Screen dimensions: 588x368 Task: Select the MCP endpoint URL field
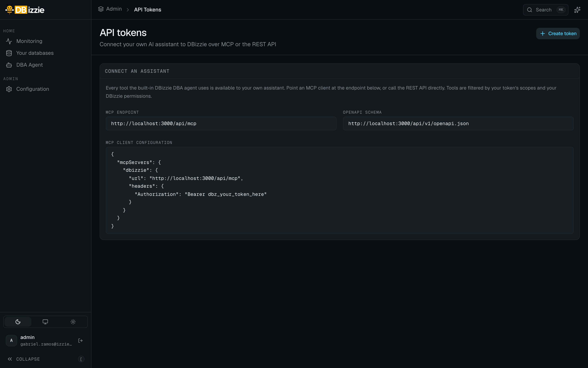221,123
